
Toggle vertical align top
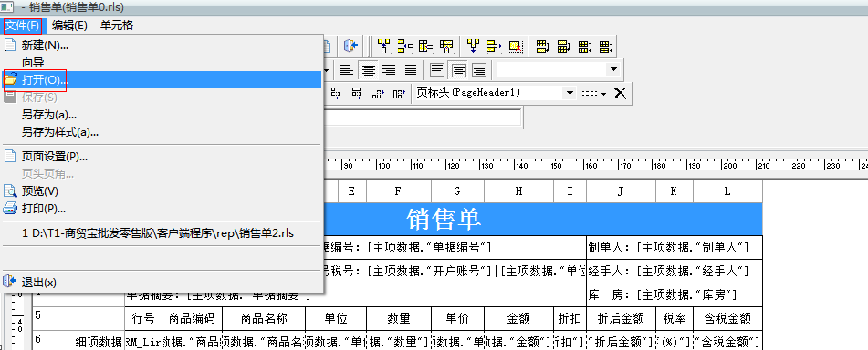click(x=437, y=69)
